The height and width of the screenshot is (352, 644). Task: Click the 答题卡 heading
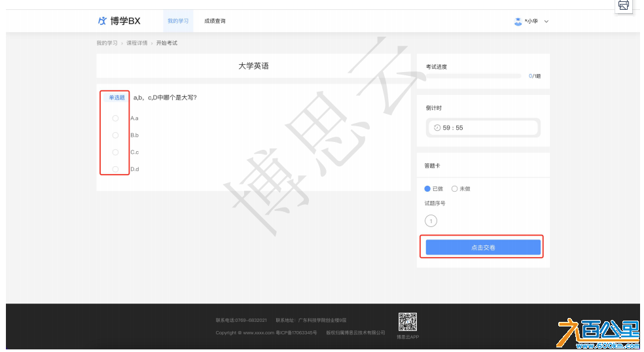[432, 166]
